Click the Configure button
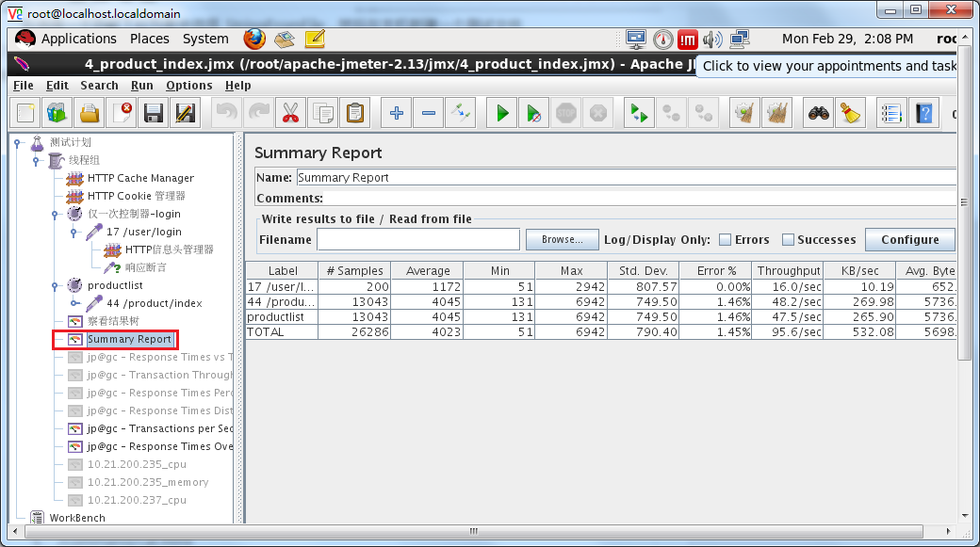This screenshot has height=547, width=980. [x=910, y=239]
